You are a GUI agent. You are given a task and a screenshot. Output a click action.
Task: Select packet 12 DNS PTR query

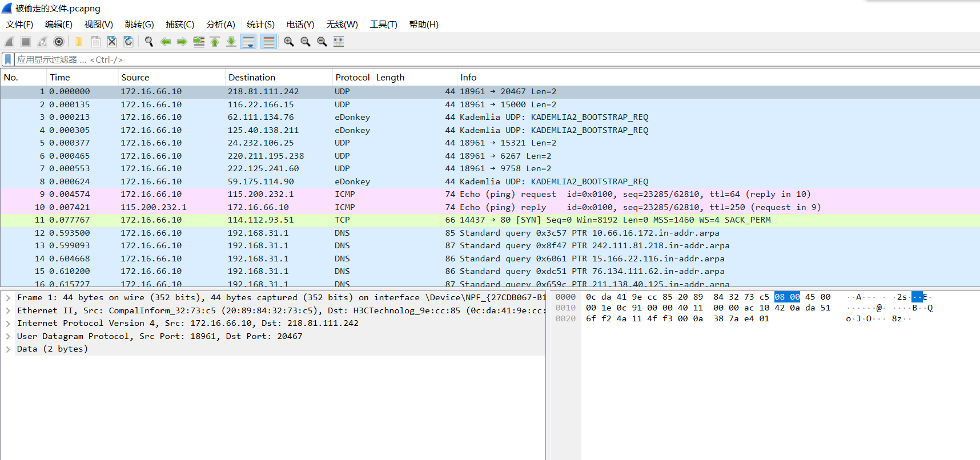(x=490, y=233)
